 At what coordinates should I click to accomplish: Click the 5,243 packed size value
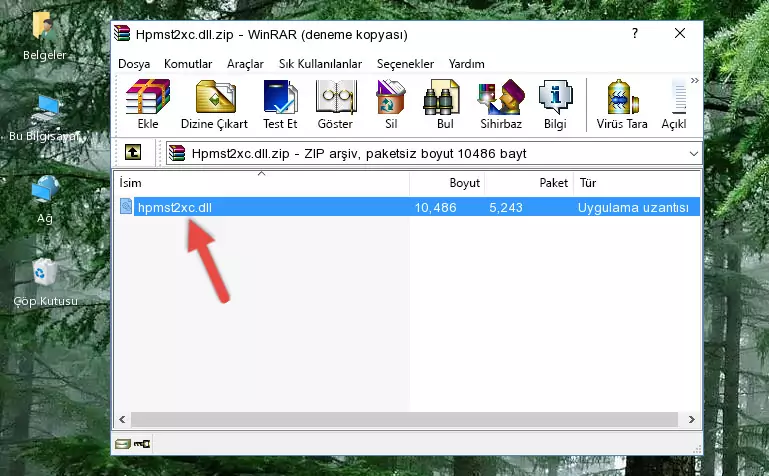point(506,207)
